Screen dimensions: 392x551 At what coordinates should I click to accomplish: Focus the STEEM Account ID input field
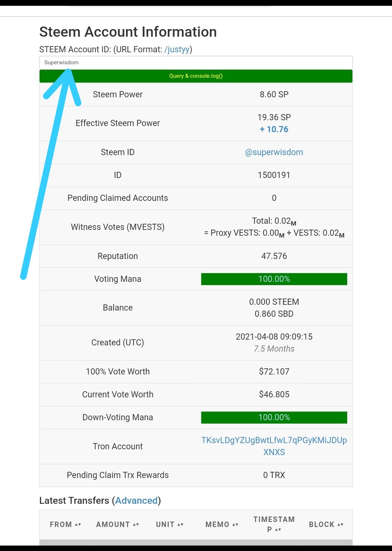(196, 62)
